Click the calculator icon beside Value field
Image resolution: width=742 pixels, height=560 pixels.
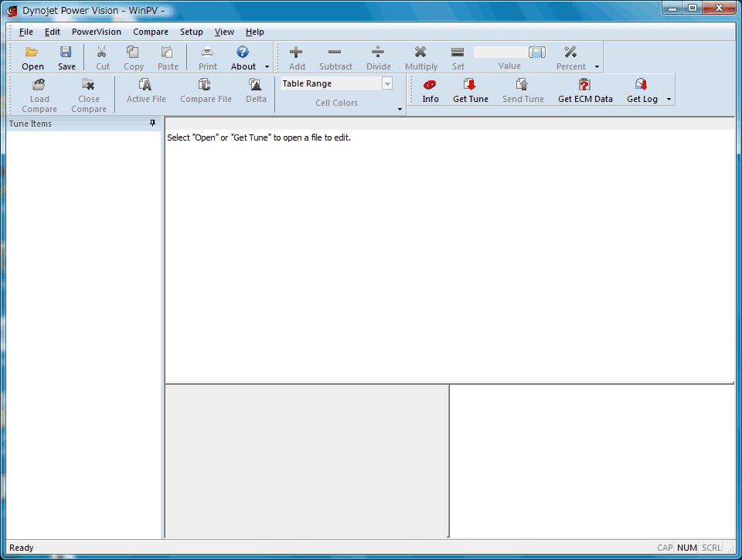(x=537, y=52)
